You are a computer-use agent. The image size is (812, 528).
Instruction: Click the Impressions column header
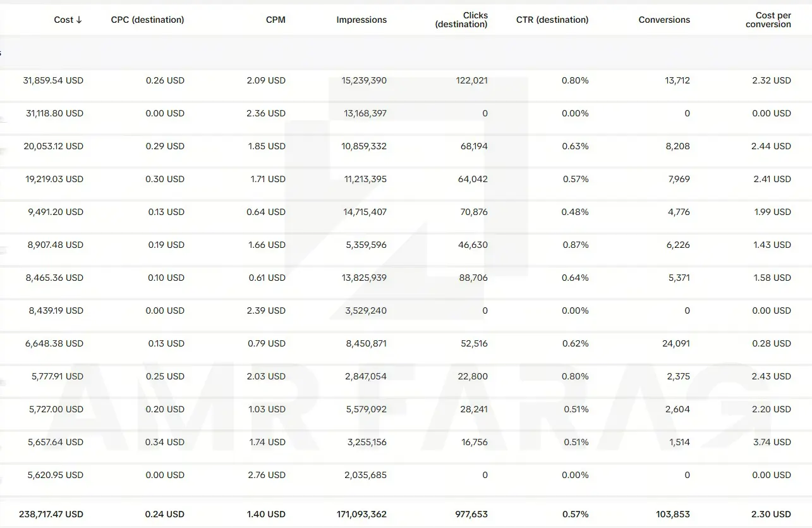click(361, 20)
